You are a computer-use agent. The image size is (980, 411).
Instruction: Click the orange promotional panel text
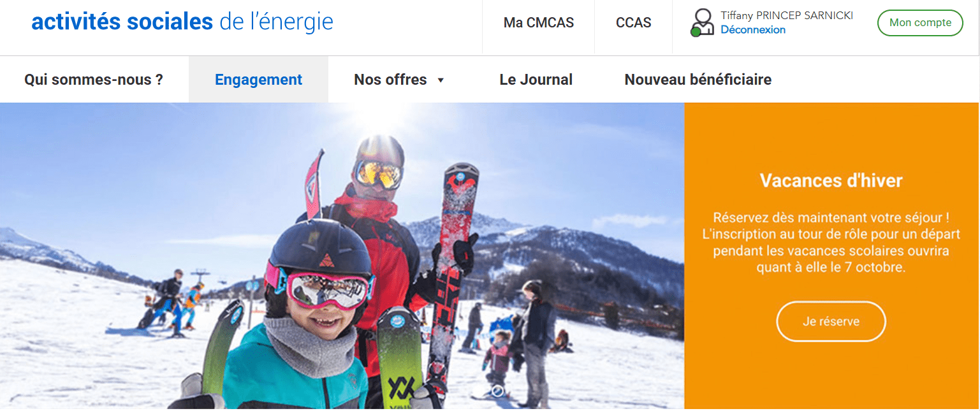point(831,242)
